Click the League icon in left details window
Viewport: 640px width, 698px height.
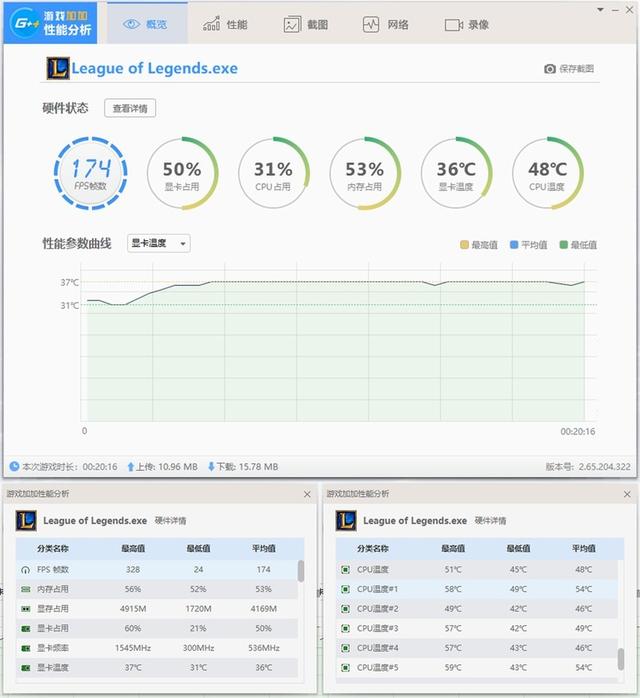(x=26, y=520)
